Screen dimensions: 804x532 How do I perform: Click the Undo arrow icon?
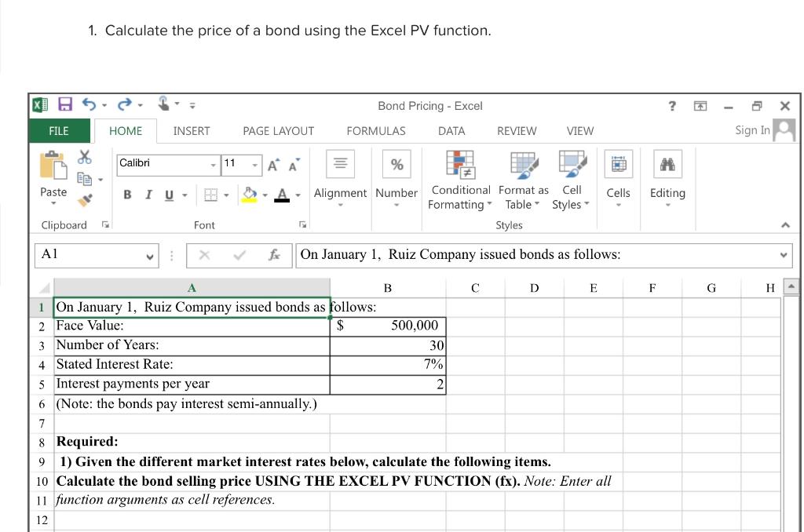pyautogui.click(x=90, y=104)
